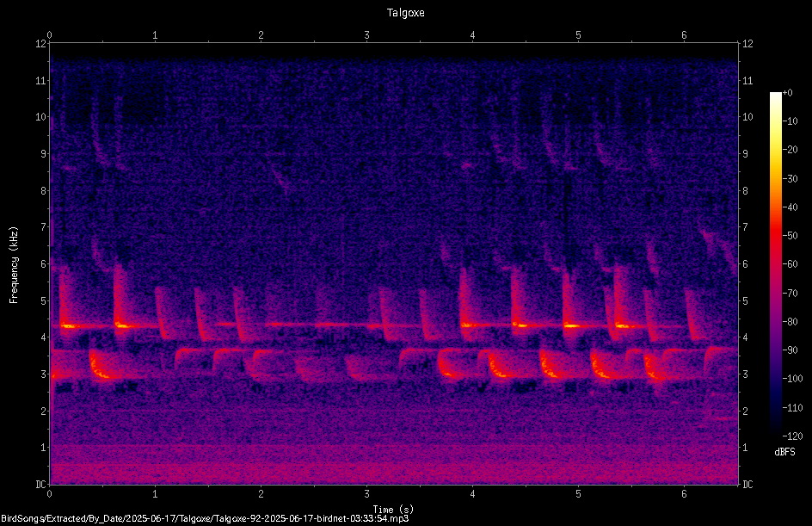Click the 5 second mark on top axis
The image size is (812, 526).
point(578,35)
